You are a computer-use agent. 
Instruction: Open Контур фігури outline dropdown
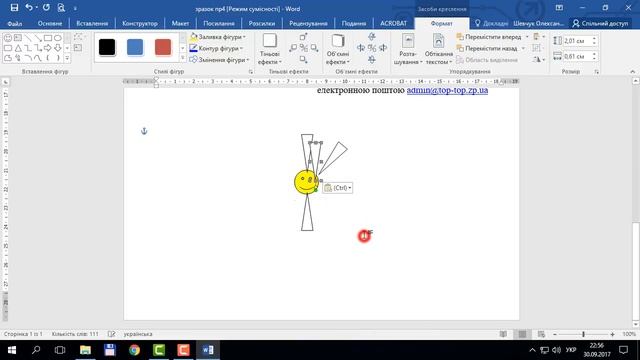click(216, 48)
